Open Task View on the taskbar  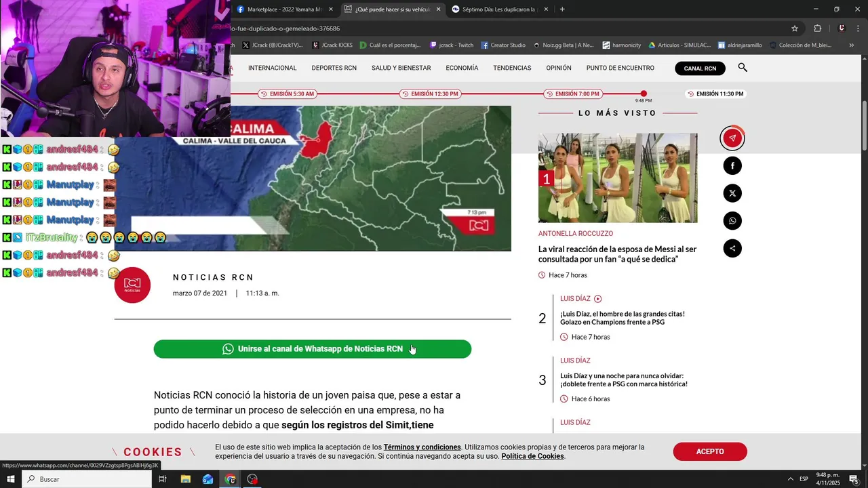click(x=163, y=479)
